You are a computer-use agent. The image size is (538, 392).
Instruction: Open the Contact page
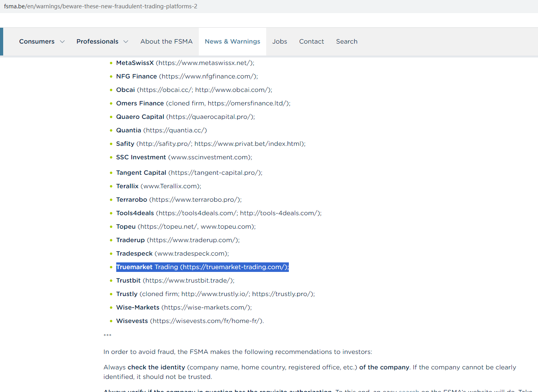pos(311,42)
